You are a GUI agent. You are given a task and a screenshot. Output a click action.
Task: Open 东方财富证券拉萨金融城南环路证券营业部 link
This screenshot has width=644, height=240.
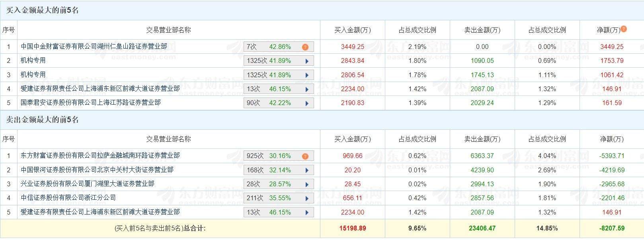pos(100,156)
